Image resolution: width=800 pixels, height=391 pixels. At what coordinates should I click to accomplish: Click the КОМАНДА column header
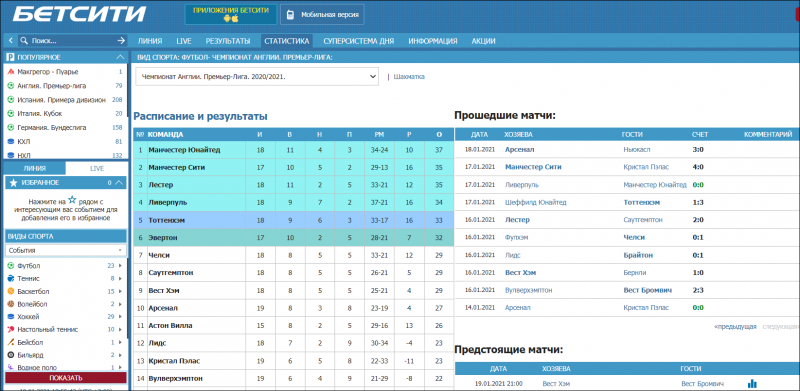165,135
